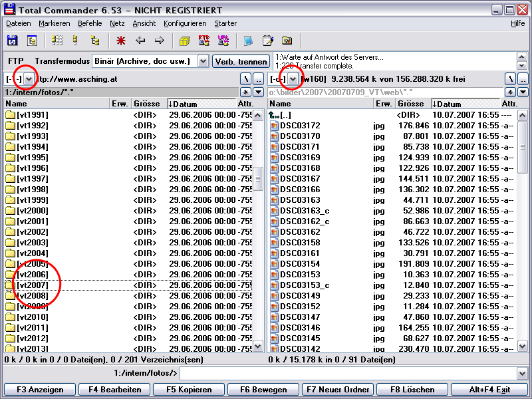Open FTP connect icon
Viewport: 532px width, 399px height.
(204, 41)
